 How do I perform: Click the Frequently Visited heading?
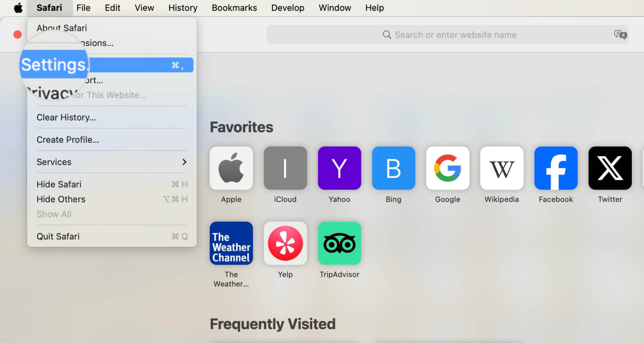click(x=273, y=324)
